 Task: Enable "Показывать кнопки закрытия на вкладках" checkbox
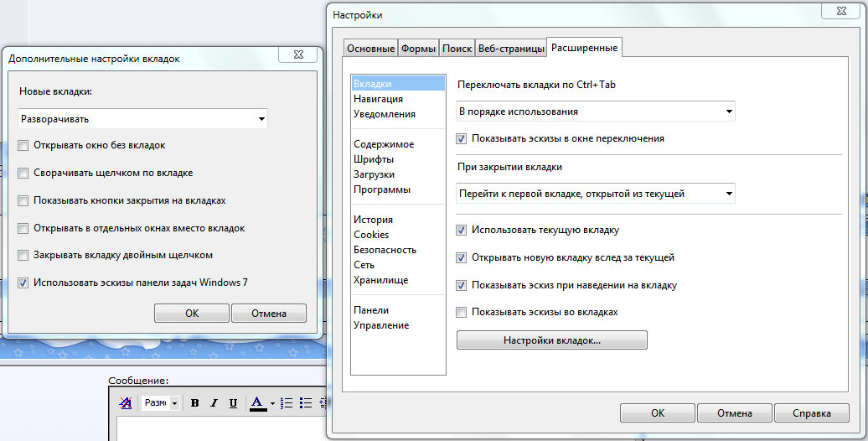pyautogui.click(x=23, y=201)
